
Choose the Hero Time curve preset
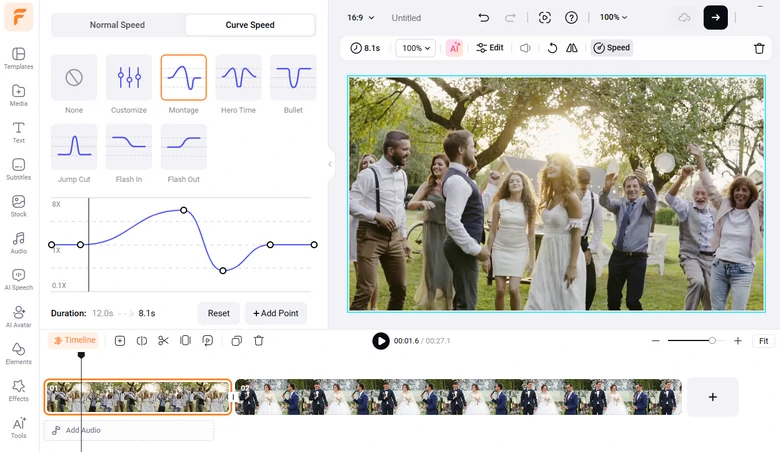pyautogui.click(x=238, y=78)
